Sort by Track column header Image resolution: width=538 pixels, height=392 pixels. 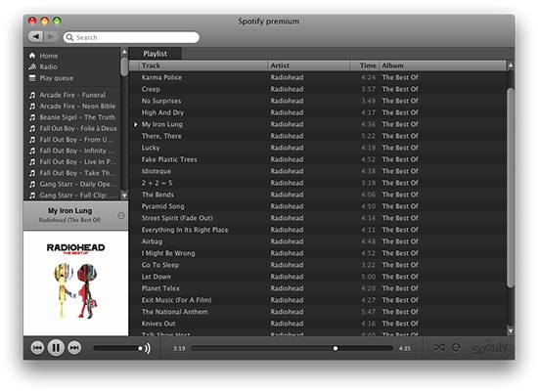tap(203, 65)
